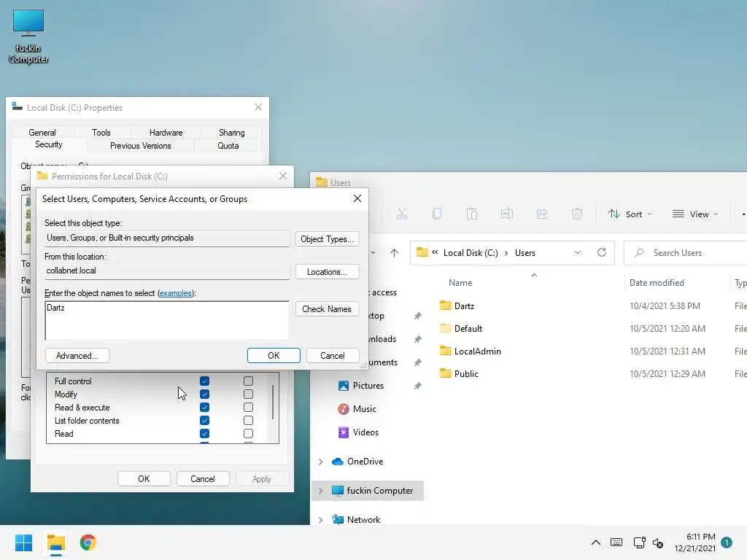
Task: Uncheck Allow for Read permission
Action: coord(204,433)
